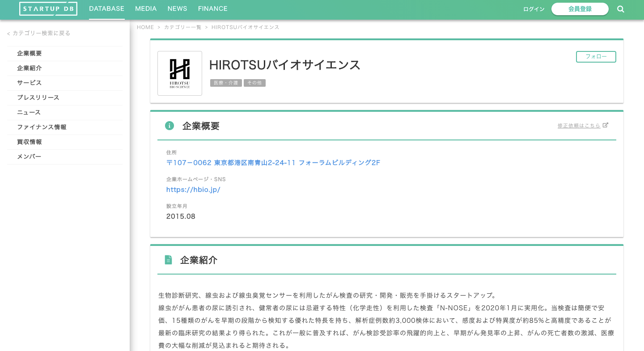Open ファイナンス情報 in the sidebar

[x=65, y=127]
